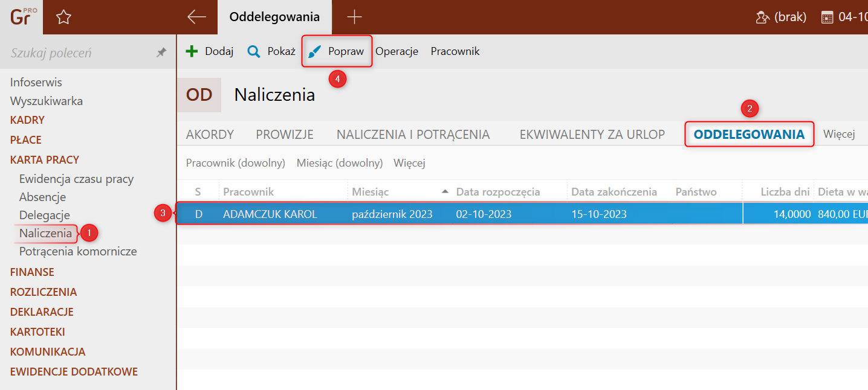Click the brush Popraw icon

314,52
